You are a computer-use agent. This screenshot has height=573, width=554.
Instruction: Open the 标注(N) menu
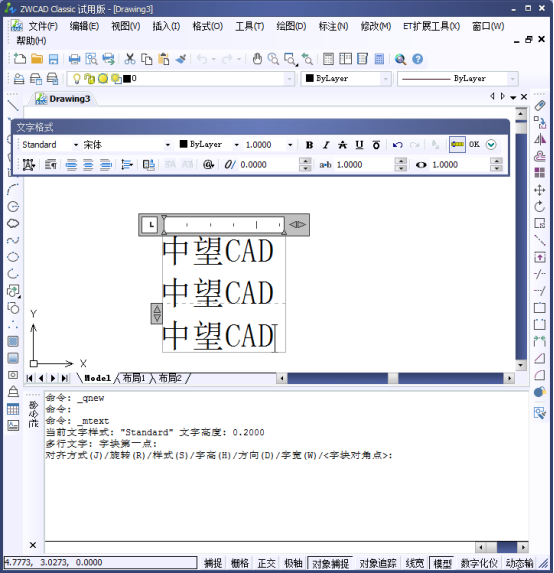[333, 26]
